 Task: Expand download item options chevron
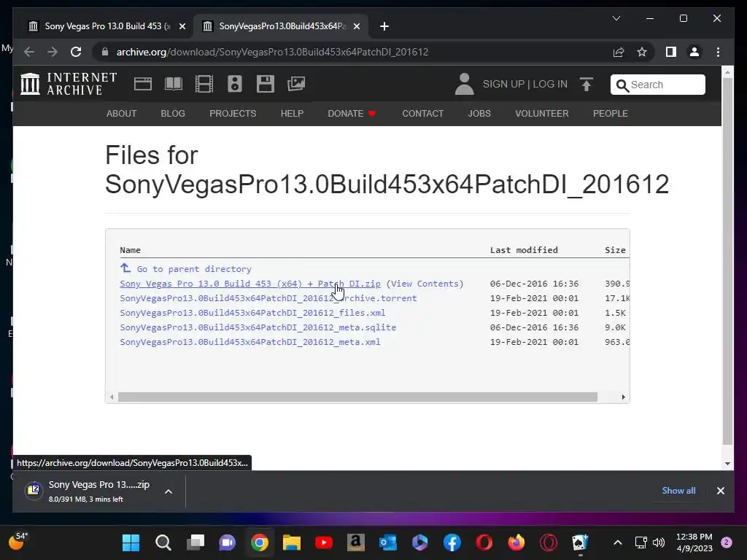coord(169,491)
